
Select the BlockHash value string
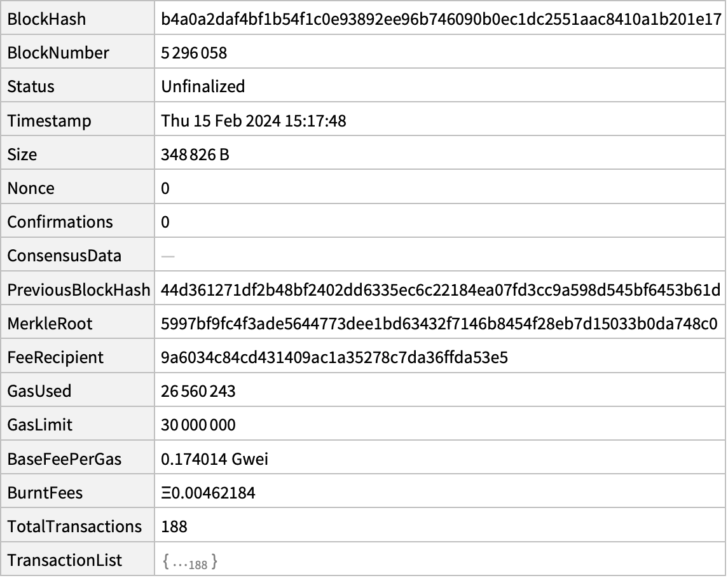pyautogui.click(x=441, y=19)
